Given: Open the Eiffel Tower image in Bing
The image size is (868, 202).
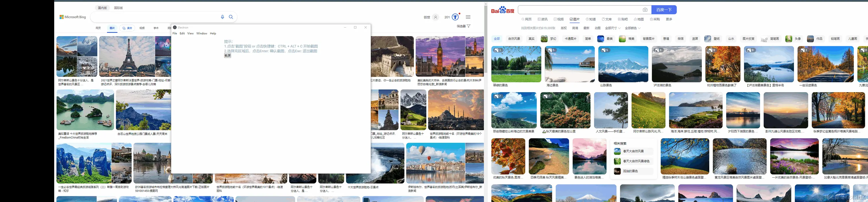Looking at the screenshot, I should click(127, 57).
